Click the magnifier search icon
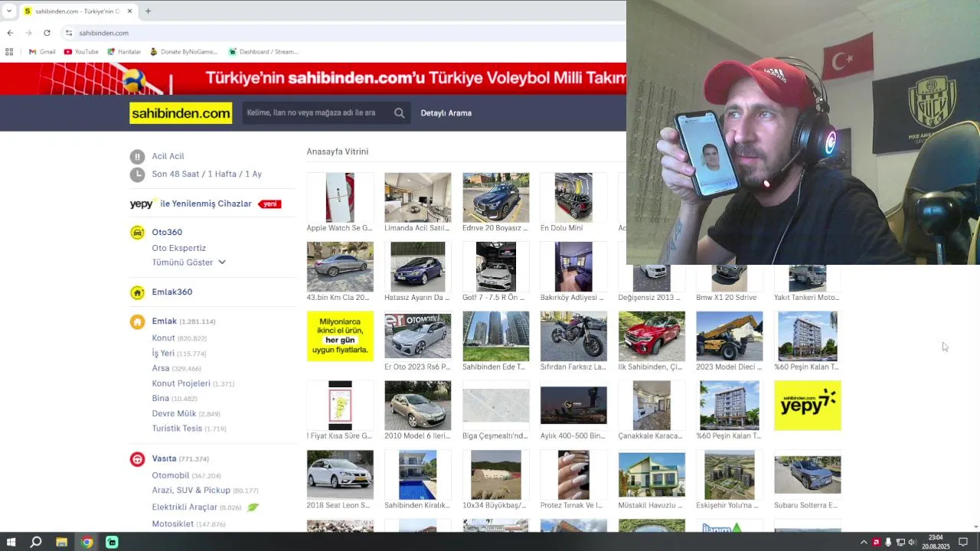 tap(400, 112)
